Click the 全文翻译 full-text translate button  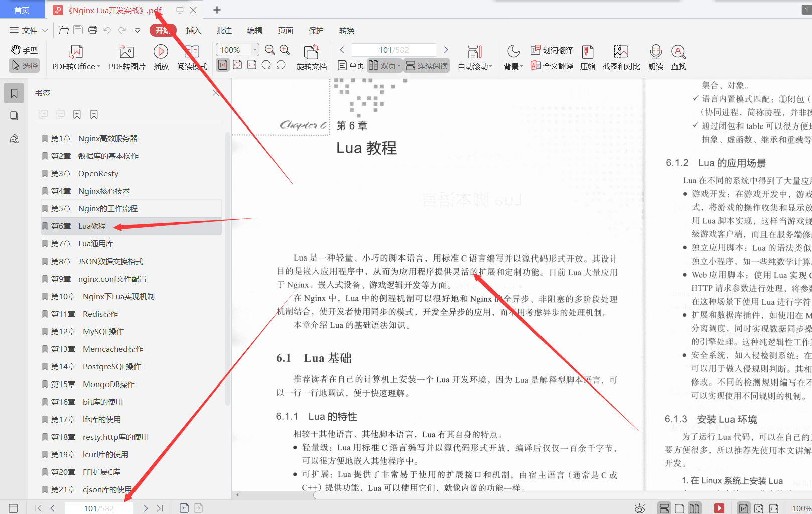coord(552,66)
